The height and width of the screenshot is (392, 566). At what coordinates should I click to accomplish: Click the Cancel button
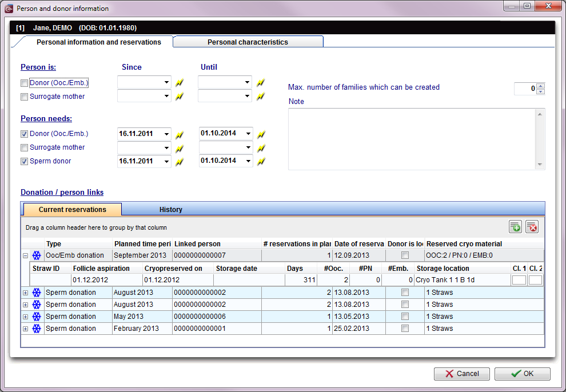pyautogui.click(x=462, y=374)
